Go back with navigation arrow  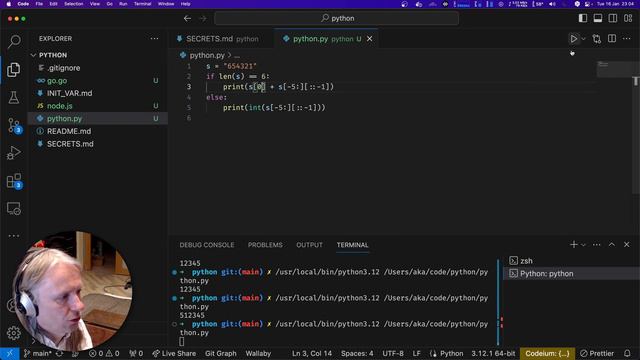(187, 18)
